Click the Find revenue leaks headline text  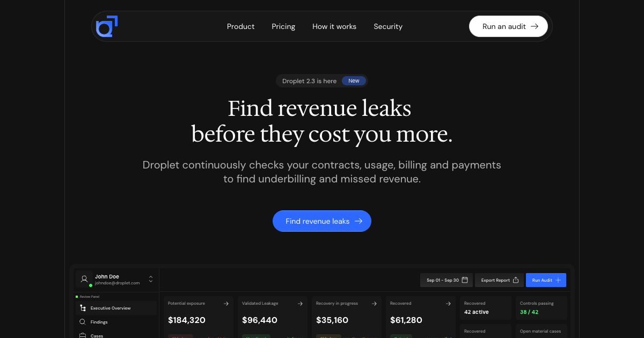[x=320, y=108]
